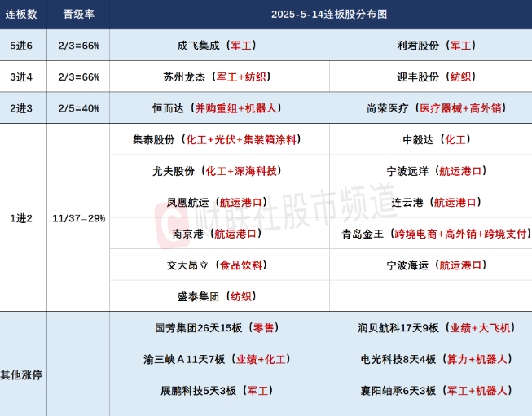This screenshot has width=532, height=416.
Task: Click the 恒而达 stock cell
Action: tap(218, 108)
